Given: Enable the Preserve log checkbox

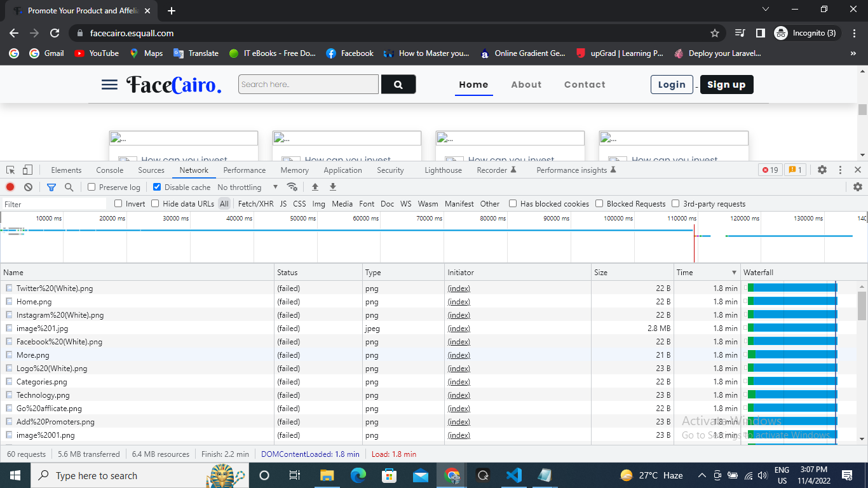Looking at the screenshot, I should [x=92, y=187].
